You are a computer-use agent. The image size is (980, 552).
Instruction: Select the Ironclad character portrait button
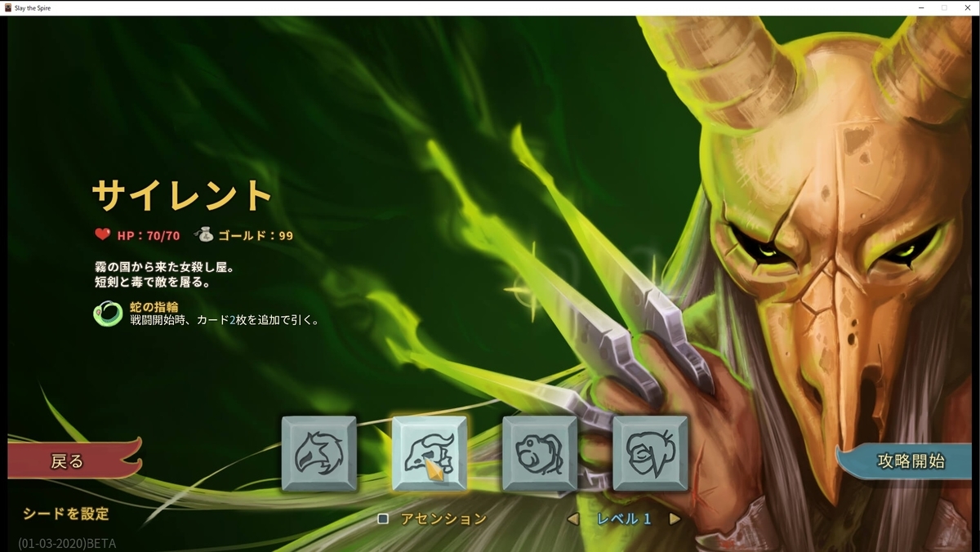click(x=318, y=453)
